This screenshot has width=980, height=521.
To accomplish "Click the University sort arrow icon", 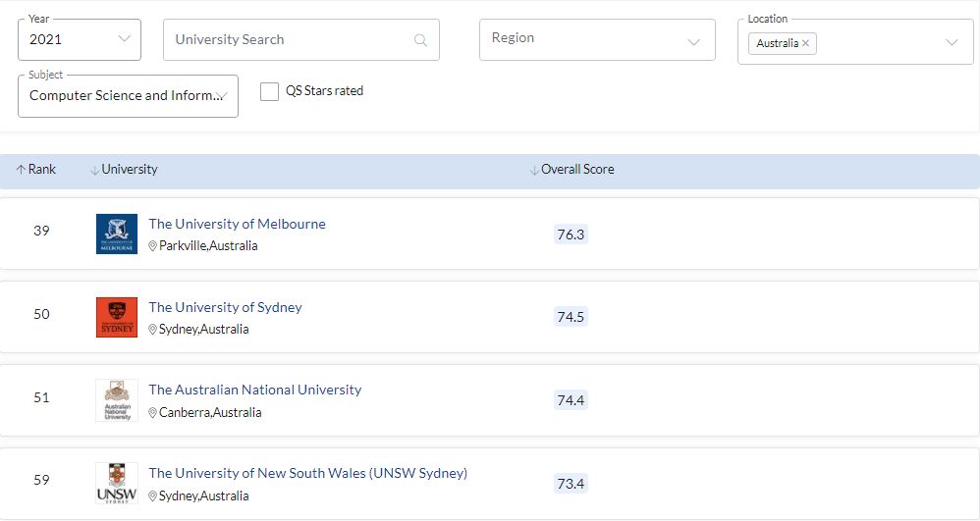I will (95, 170).
